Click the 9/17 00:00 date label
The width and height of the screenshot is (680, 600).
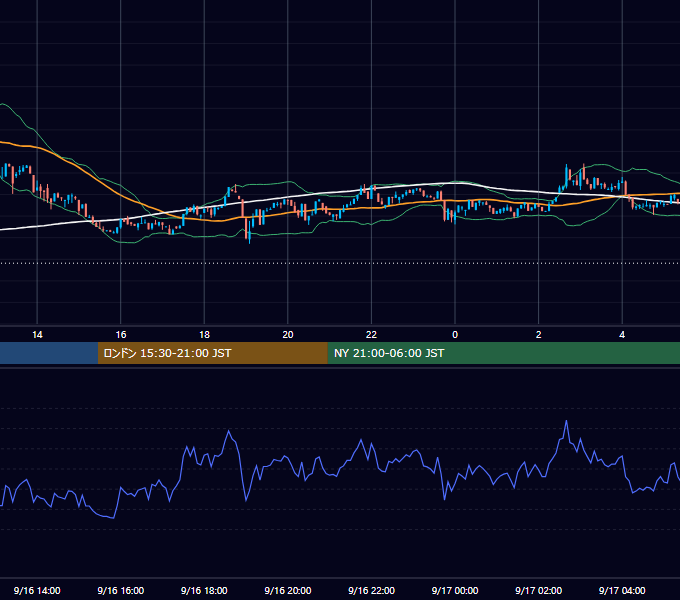[x=455, y=590]
